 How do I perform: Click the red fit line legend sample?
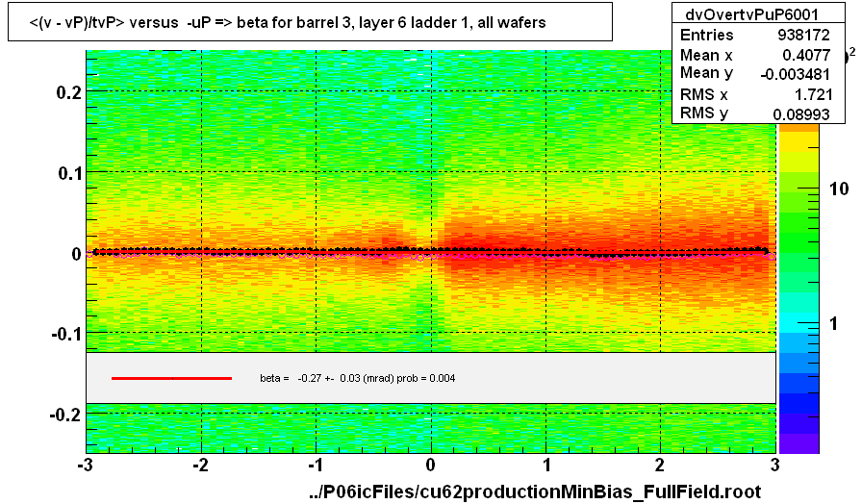[x=171, y=378]
